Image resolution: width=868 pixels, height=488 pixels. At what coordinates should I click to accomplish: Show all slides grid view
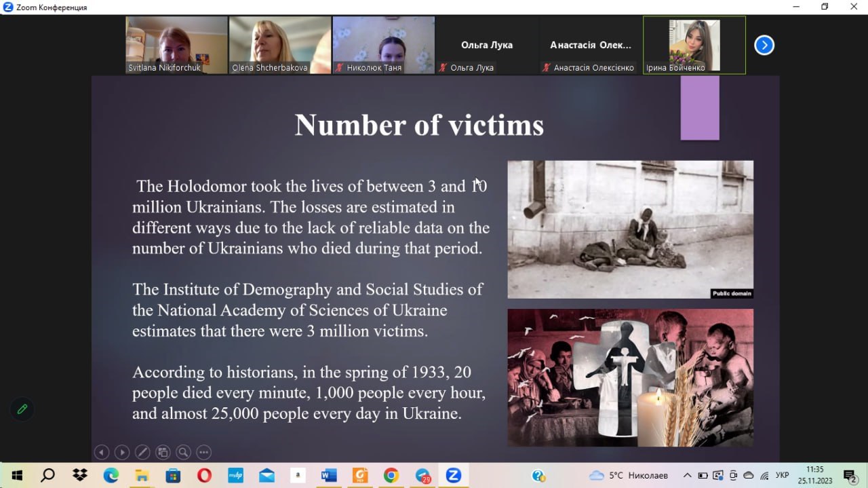point(163,452)
